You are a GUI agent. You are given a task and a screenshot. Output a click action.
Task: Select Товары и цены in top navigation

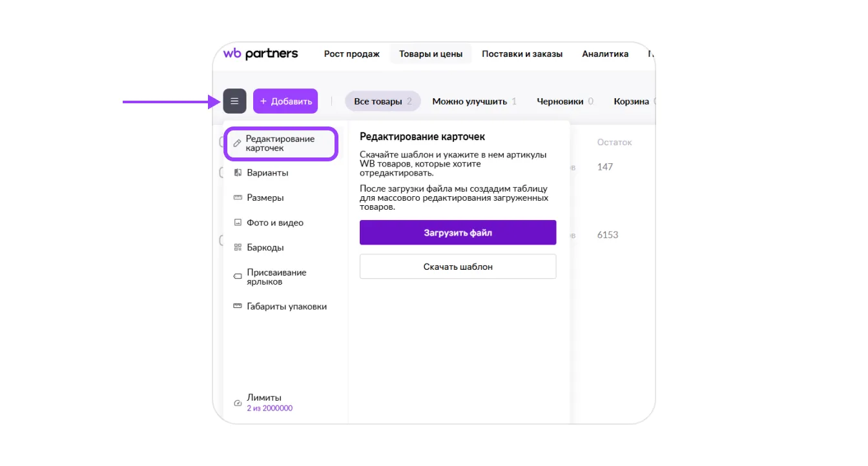tap(431, 54)
